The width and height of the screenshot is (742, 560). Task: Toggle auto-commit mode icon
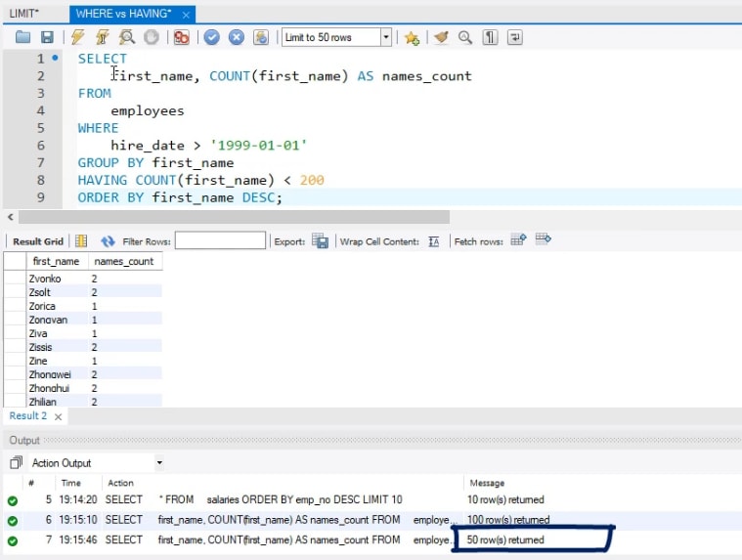[261, 37]
